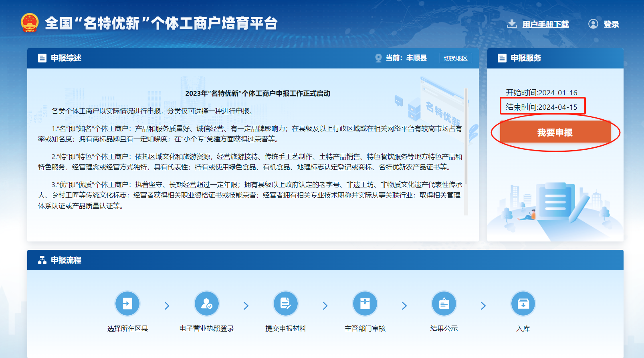644x358 pixels.
Task: Click the announcement heading 2023年名特优新个体工商户申报工作正式启动
Action: [x=258, y=93]
